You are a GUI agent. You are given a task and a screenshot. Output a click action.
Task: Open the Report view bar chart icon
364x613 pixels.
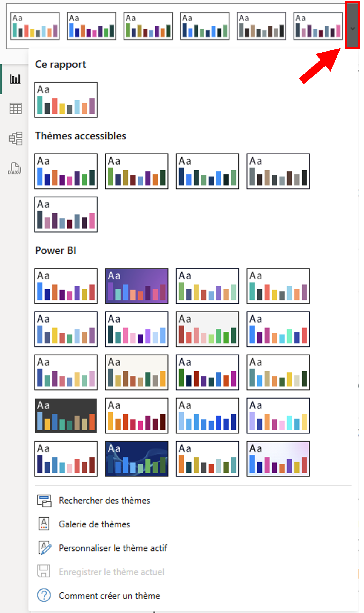(x=15, y=79)
